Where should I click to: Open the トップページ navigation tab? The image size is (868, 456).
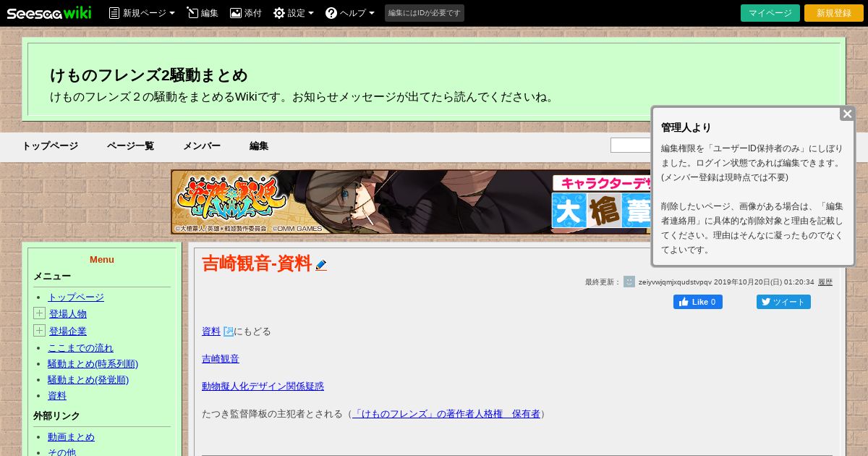pos(50,146)
